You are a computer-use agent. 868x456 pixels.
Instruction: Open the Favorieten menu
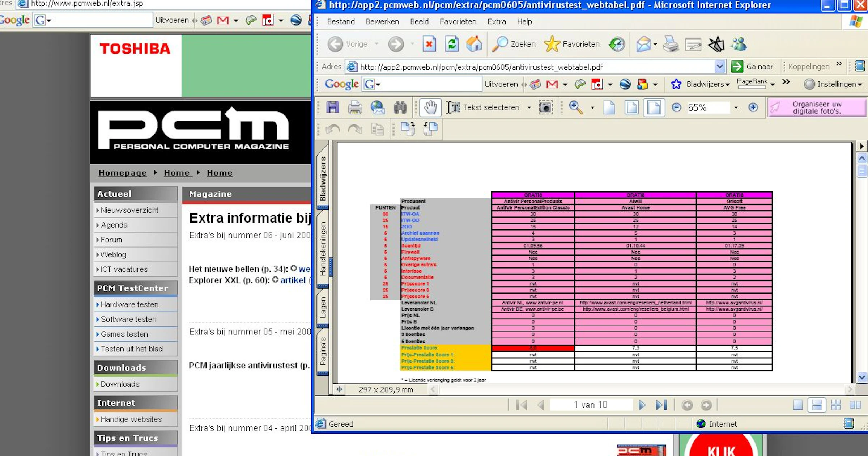[458, 22]
